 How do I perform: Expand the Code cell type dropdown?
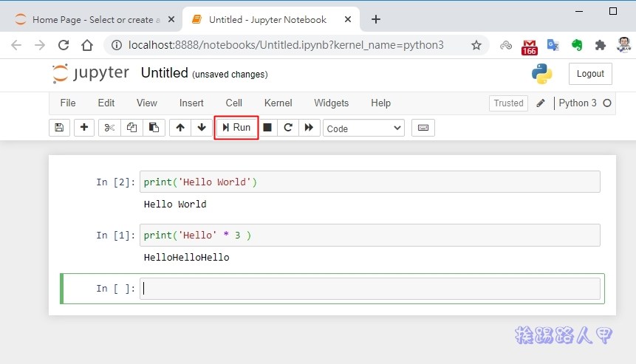pyautogui.click(x=363, y=128)
